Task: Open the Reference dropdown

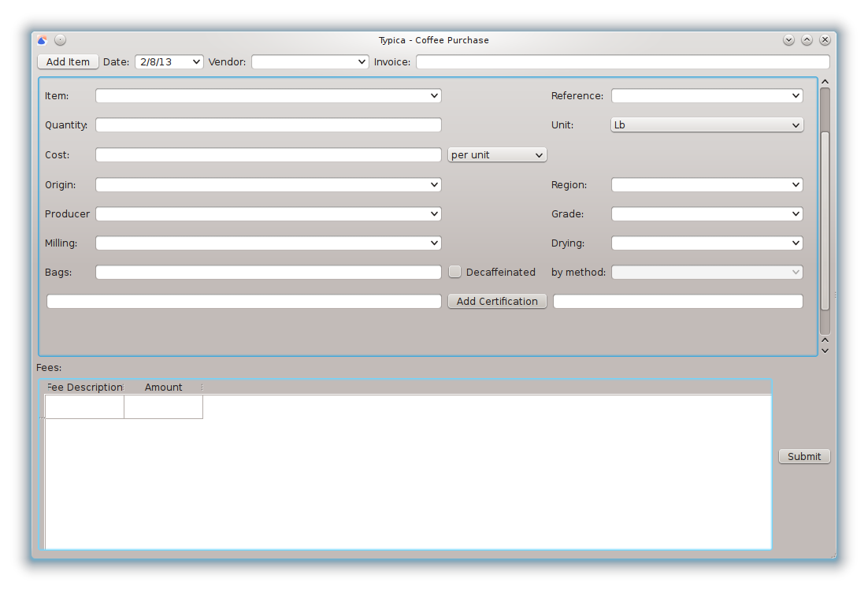Action: click(x=707, y=96)
